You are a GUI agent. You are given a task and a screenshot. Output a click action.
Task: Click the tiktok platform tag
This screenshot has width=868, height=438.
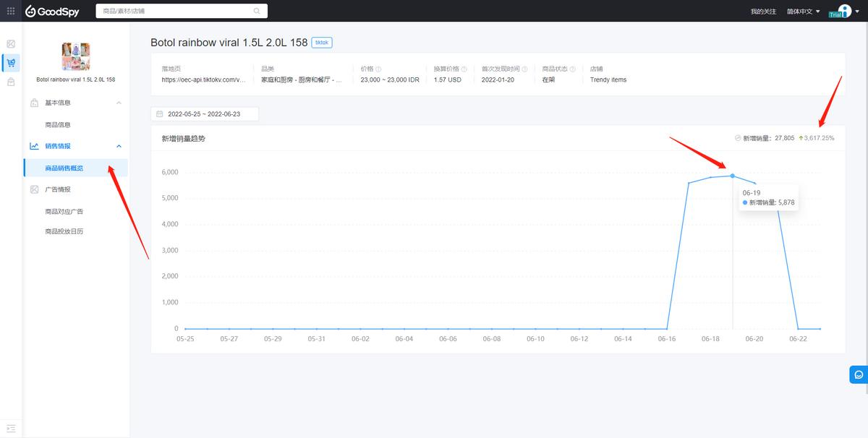click(322, 43)
